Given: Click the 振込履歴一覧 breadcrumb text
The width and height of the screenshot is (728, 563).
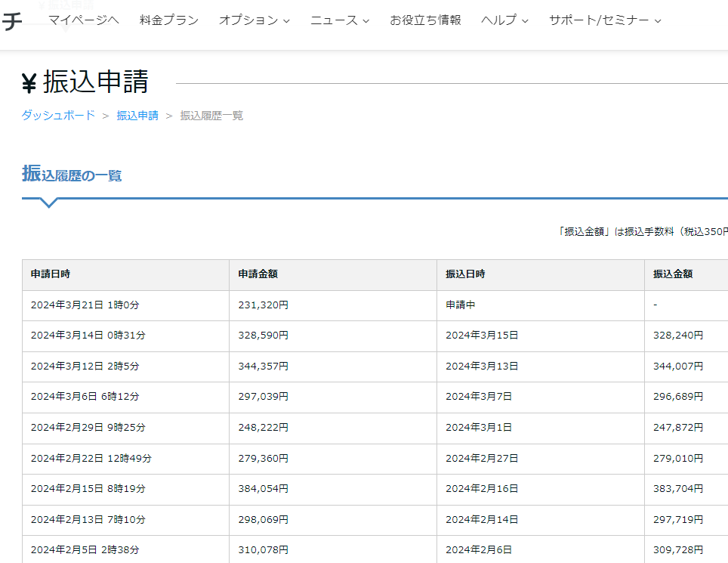Looking at the screenshot, I should click(x=211, y=115).
